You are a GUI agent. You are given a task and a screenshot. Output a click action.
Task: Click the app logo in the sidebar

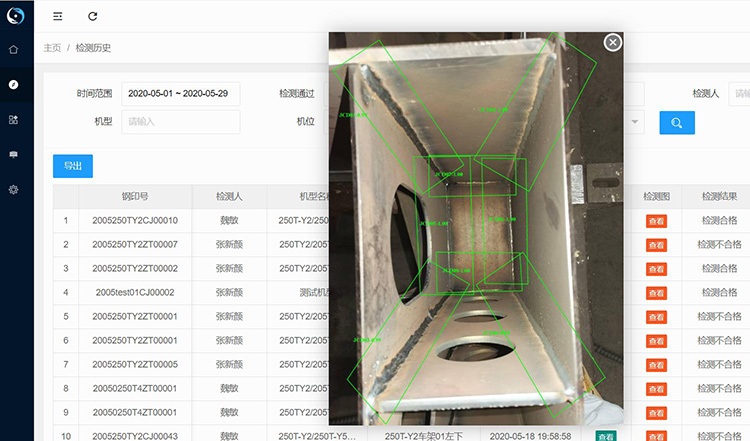click(15, 16)
